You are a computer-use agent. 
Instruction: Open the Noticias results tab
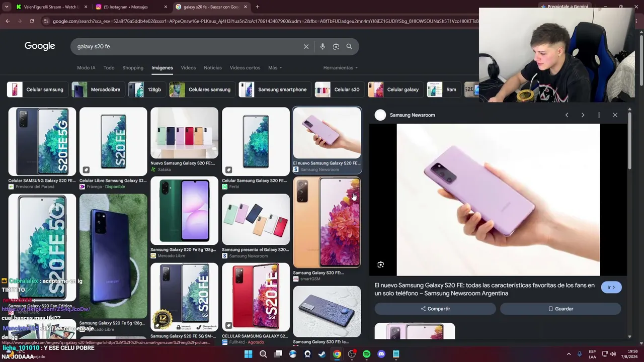(213, 68)
